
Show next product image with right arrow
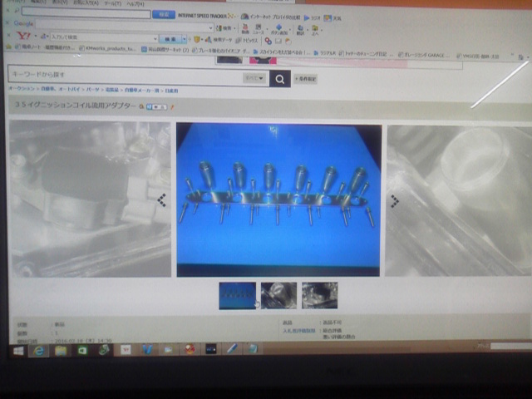pos(395,201)
